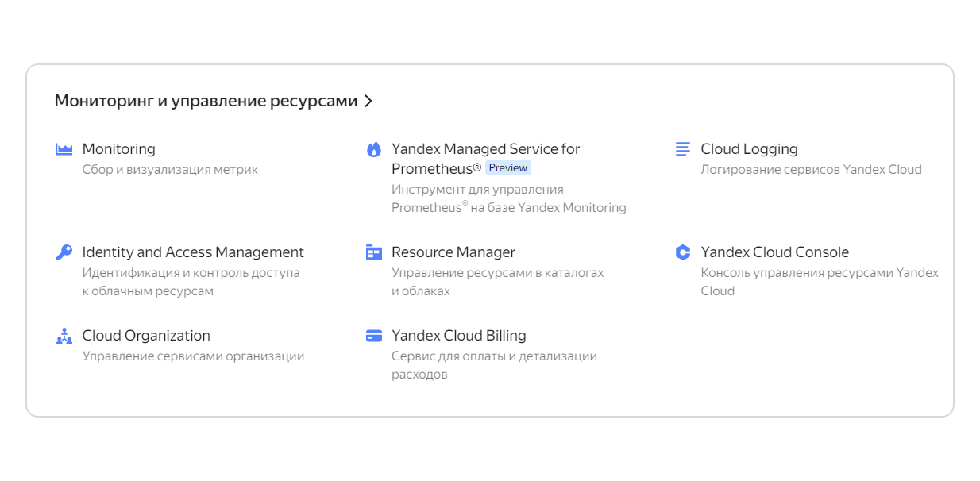
Task: Click the Yandex Cloud Billing card icon
Action: 374,336
